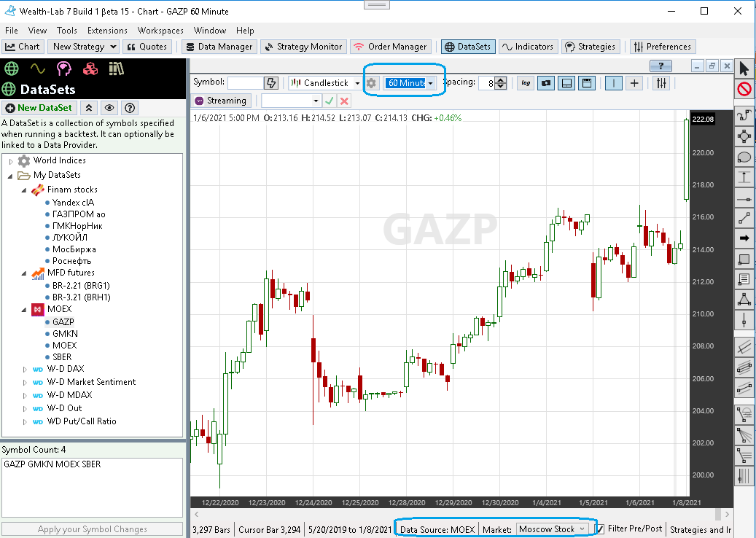
Task: Expand the W-D DAX dataset node
Action: [x=25, y=370]
